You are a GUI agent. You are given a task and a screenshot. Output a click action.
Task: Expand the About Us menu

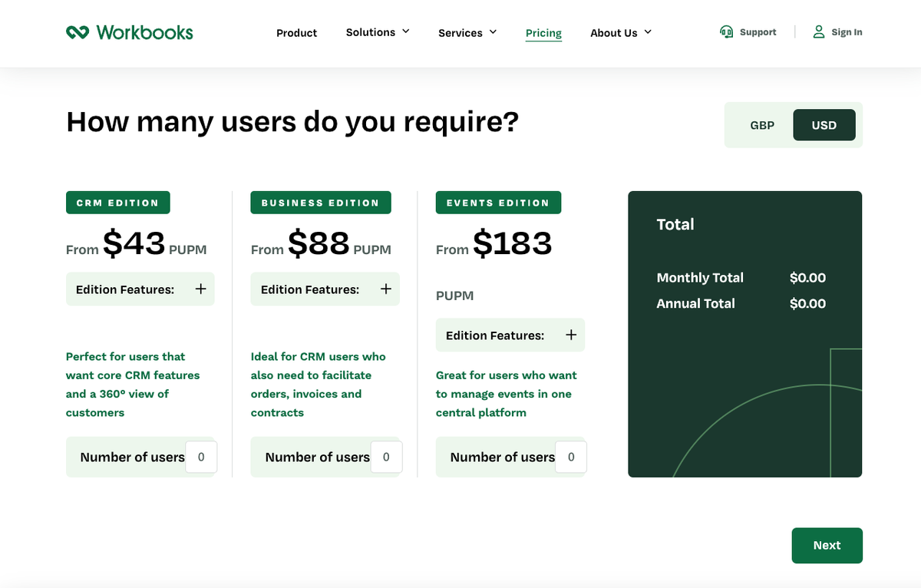click(620, 32)
